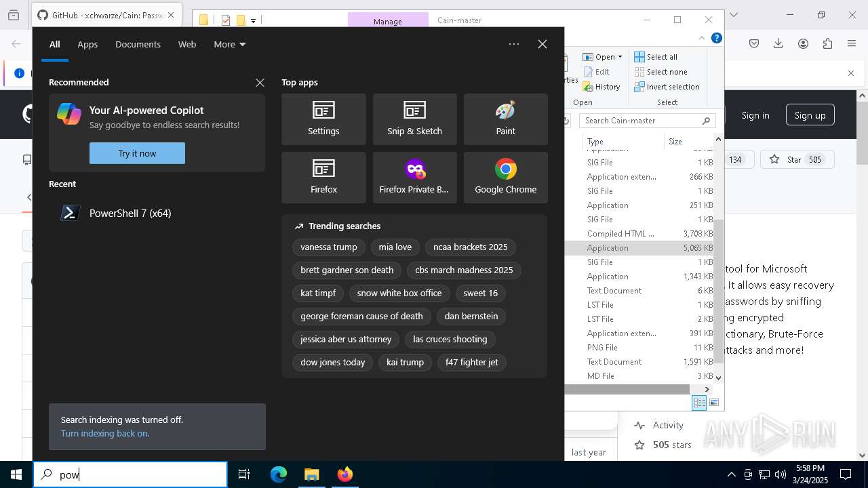
Task: Search trending 'jessica aber us attorney'
Action: pos(346,339)
